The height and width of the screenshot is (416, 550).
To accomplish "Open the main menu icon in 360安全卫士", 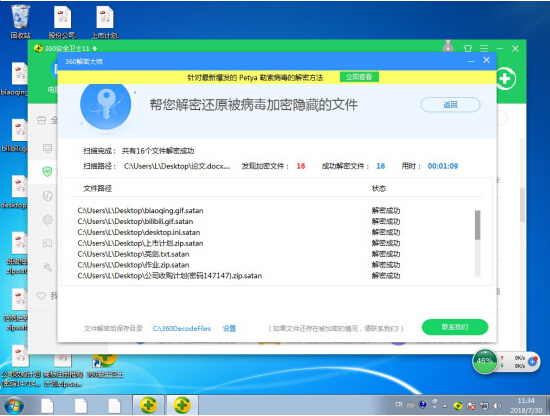I will pos(484,48).
